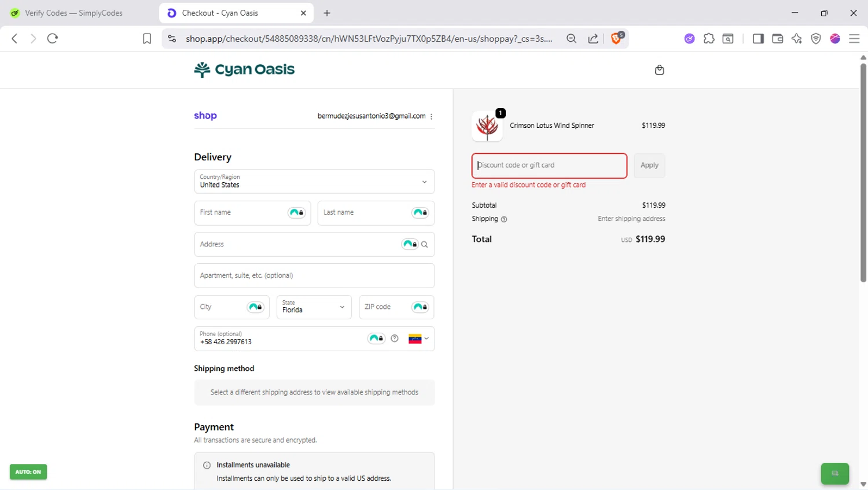The height and width of the screenshot is (490, 868).
Task: Open the extensions puzzle icon
Action: tap(709, 39)
